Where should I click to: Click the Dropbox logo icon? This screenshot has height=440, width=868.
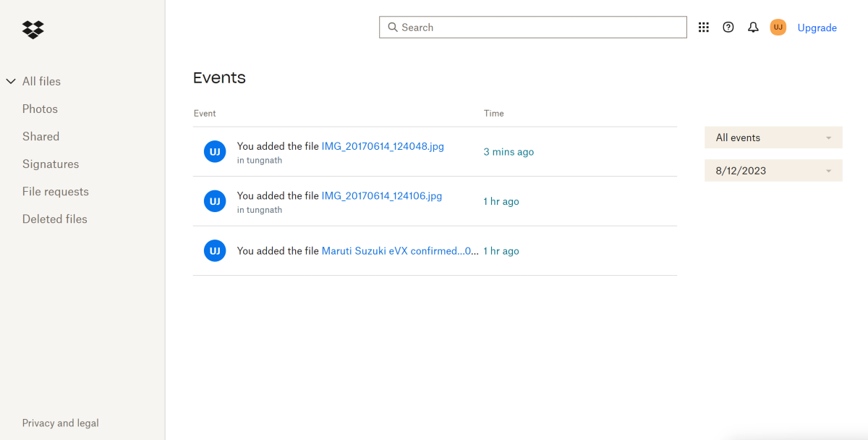click(33, 30)
